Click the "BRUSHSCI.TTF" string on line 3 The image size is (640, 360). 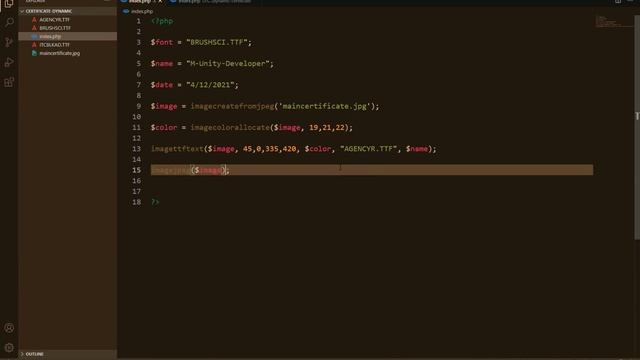point(217,42)
